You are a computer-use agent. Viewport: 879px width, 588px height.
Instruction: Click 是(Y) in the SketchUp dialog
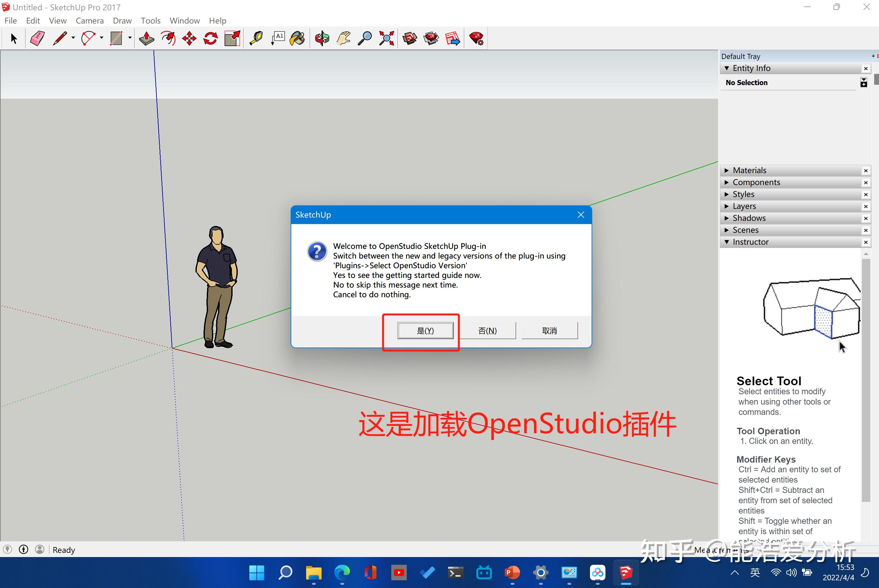[425, 330]
